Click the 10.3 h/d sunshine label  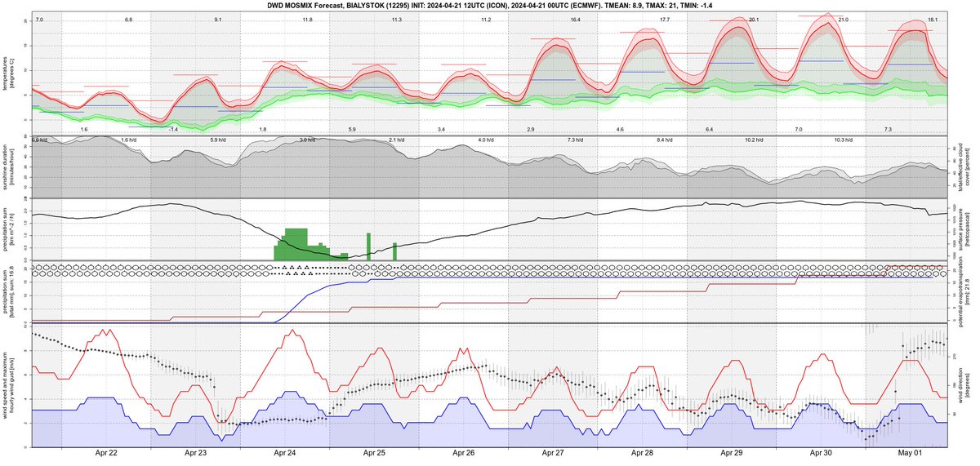[843, 140]
